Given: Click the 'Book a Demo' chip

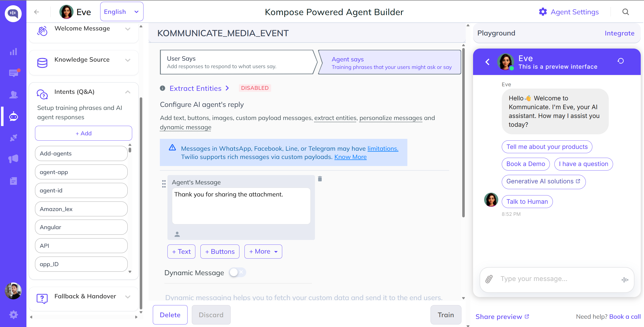Looking at the screenshot, I should [526, 164].
